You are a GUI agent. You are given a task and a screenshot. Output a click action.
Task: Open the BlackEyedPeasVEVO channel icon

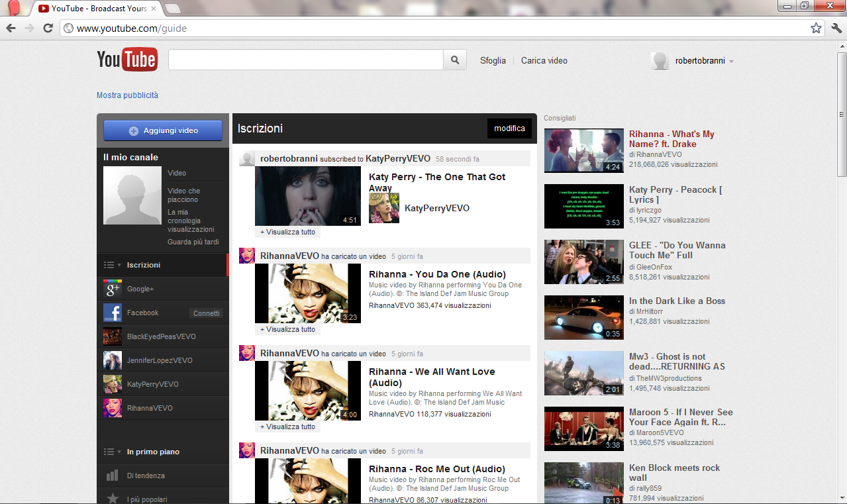click(112, 336)
